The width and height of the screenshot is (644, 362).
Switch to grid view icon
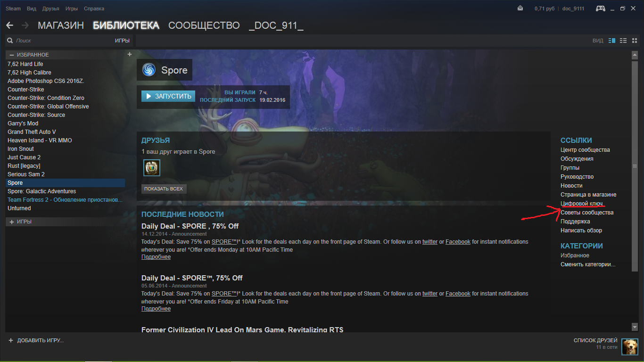click(x=634, y=41)
